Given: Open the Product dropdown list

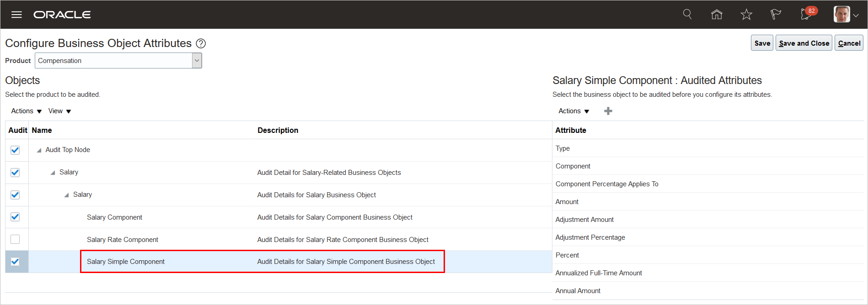Looking at the screenshot, I should 197,60.
